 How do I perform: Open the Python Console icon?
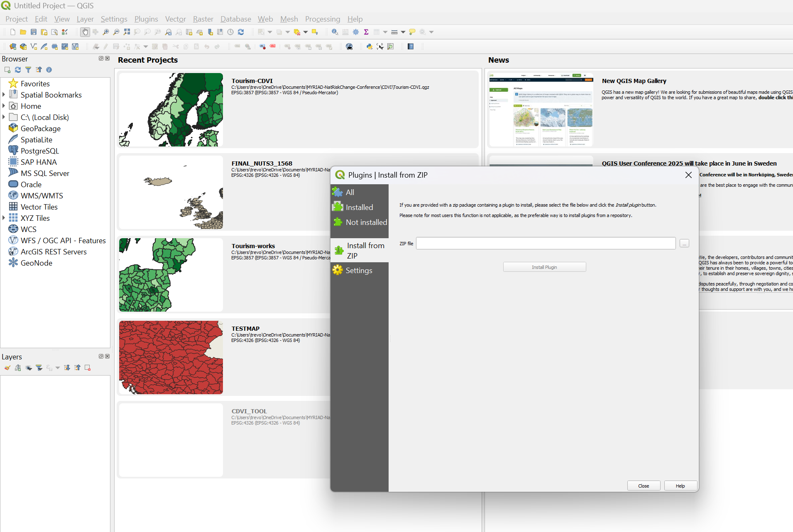click(x=370, y=46)
